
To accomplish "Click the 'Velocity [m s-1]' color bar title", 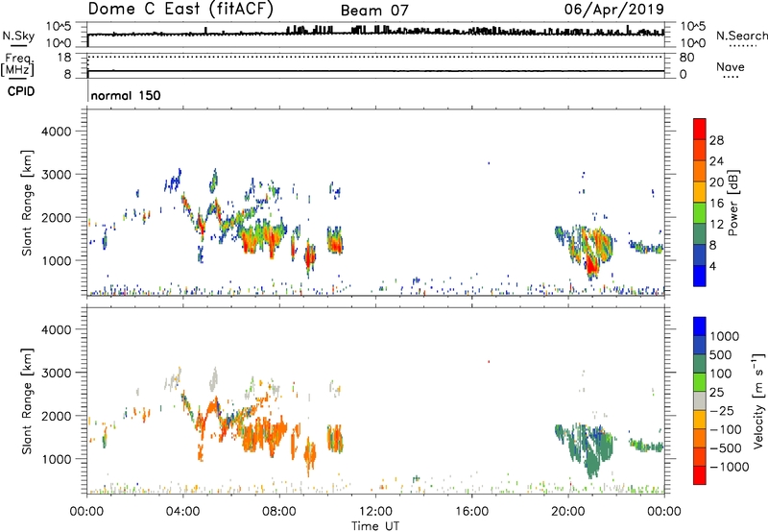I will [758, 400].
